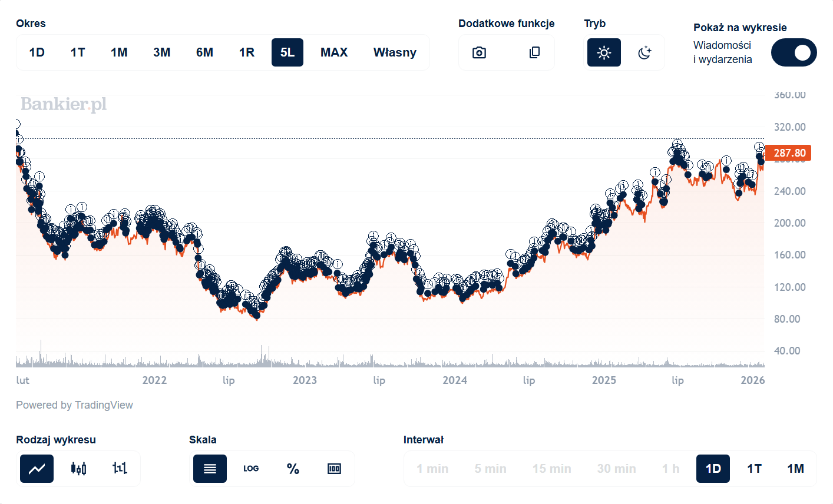833x504 pixels.
Task: Enable logarithmic LOG scale
Action: [251, 469]
